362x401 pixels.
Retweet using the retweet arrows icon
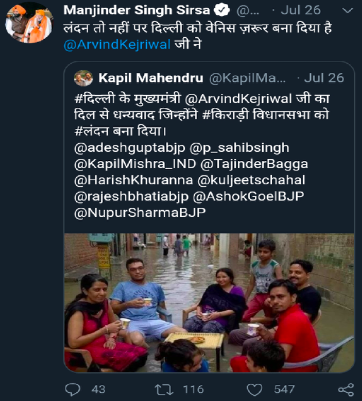click(x=164, y=389)
